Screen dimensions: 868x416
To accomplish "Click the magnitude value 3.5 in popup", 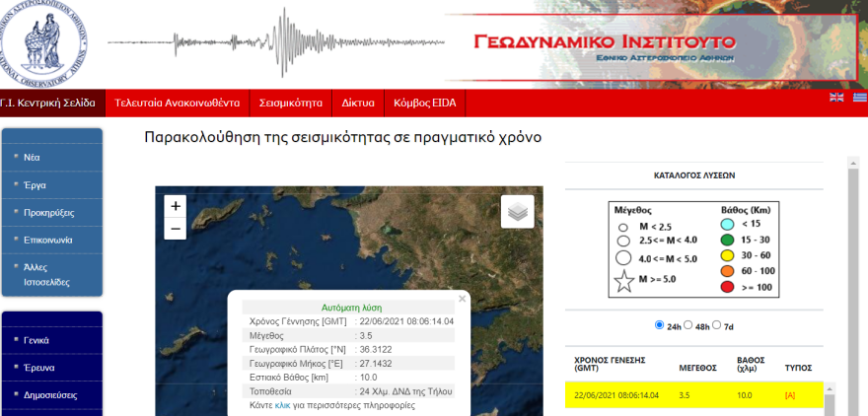I will [x=366, y=336].
